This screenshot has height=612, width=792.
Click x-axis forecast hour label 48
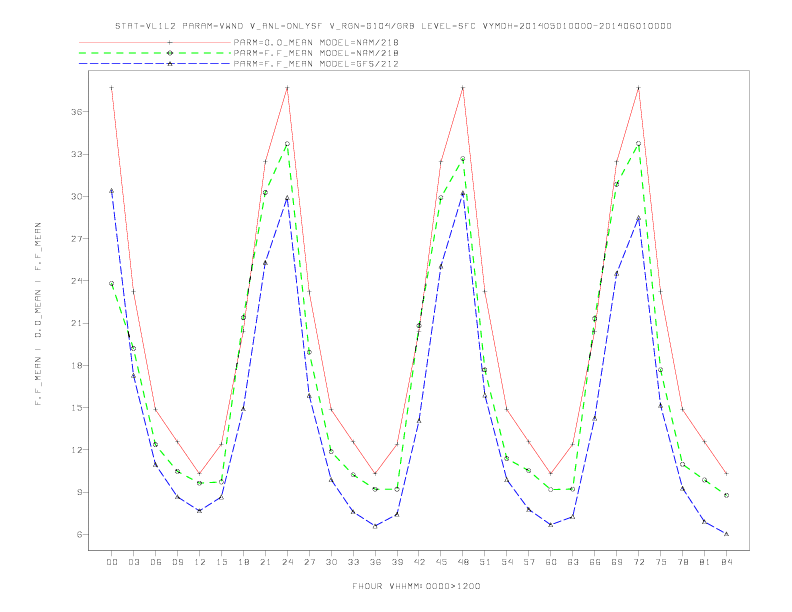(x=463, y=562)
